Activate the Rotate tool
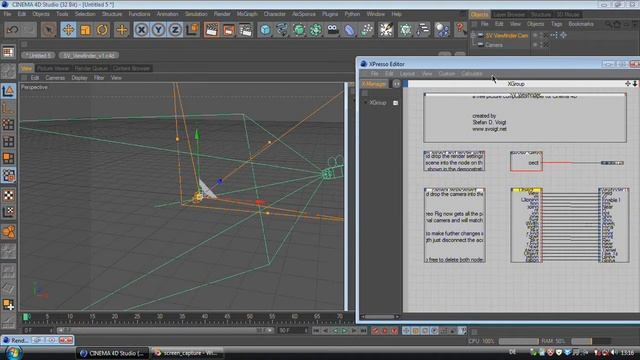This screenshot has width=640, height=360. 102,30
